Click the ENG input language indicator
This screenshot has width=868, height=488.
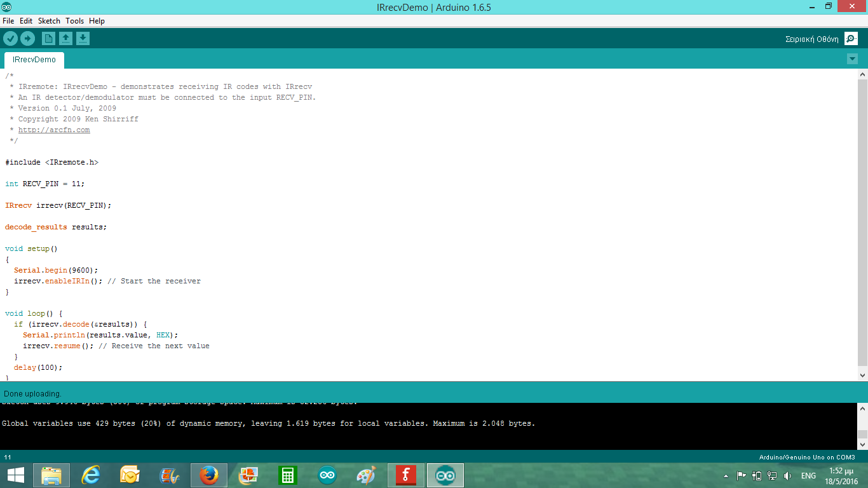pos(808,476)
